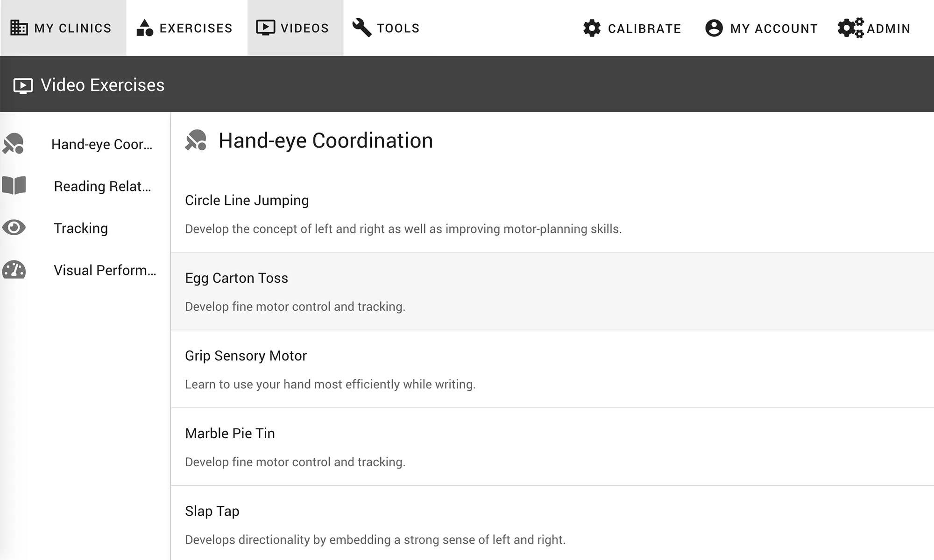Image resolution: width=934 pixels, height=560 pixels.
Task: Click the ping-pong paddle sidebar icon
Action: pyautogui.click(x=13, y=144)
